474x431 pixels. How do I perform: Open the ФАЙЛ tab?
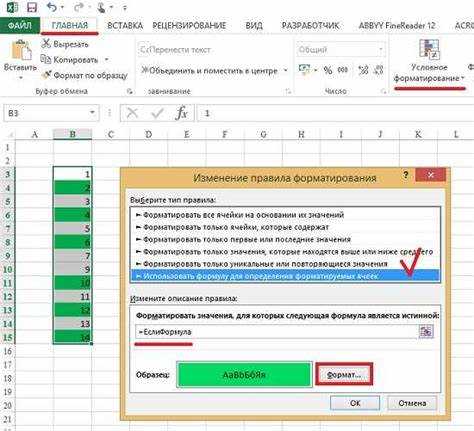pos(20,25)
